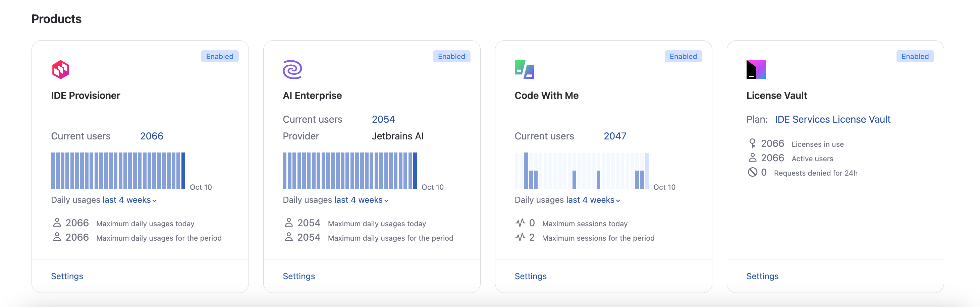Image resolution: width=980 pixels, height=307 pixels.
Task: Click Code With Me current users count 2047
Action: tap(615, 136)
